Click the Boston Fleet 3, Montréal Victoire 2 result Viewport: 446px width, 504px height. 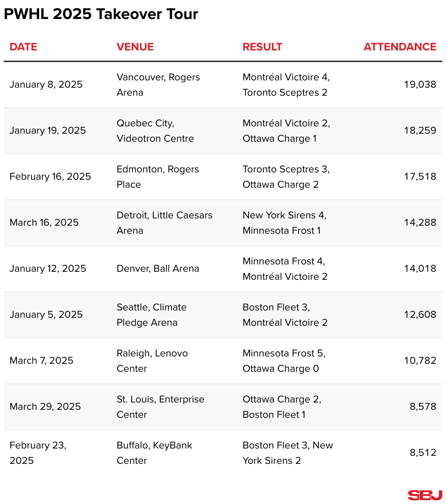pos(285,315)
